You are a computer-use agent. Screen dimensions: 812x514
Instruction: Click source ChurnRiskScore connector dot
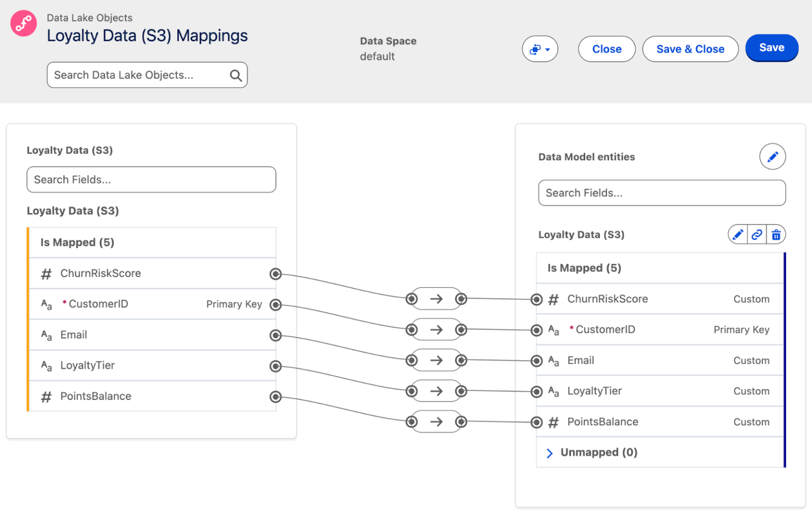(275, 274)
